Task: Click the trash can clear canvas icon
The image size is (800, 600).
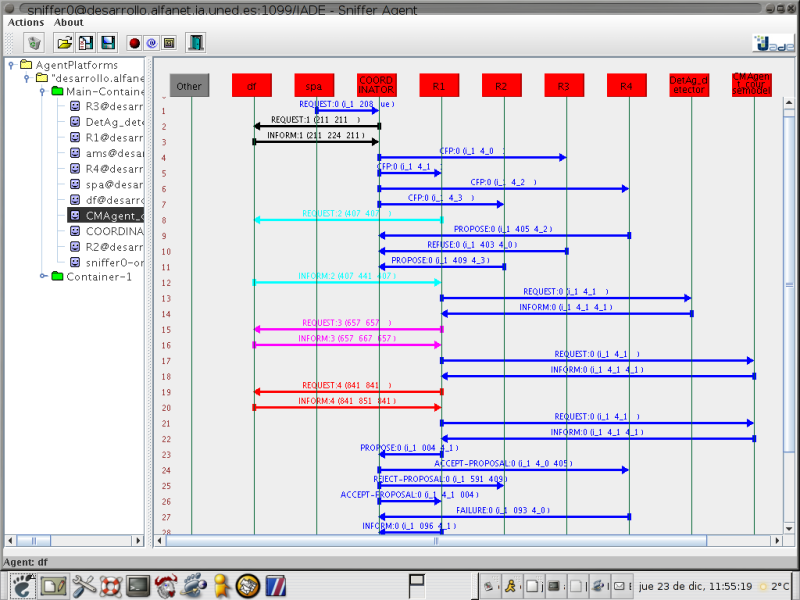Action: coord(35,43)
